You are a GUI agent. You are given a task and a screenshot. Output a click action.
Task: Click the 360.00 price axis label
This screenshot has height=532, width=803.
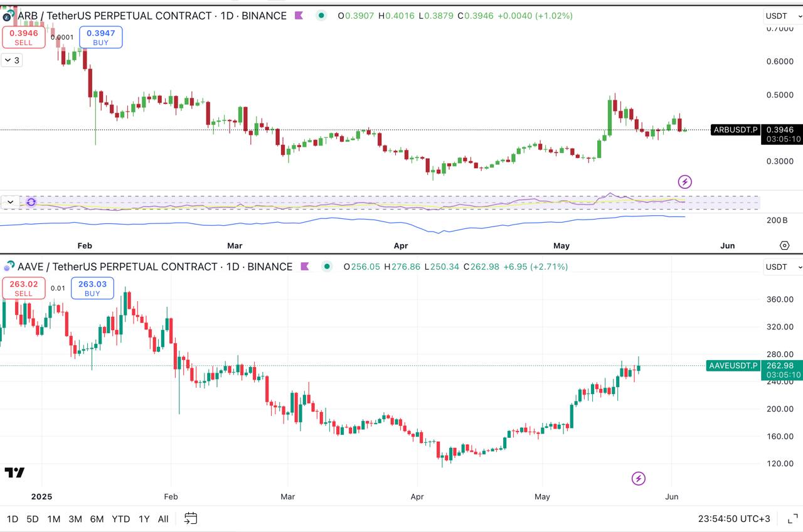coord(780,299)
